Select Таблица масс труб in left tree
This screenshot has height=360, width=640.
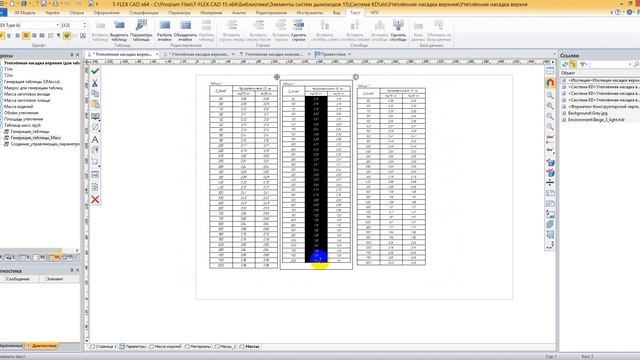[22, 125]
